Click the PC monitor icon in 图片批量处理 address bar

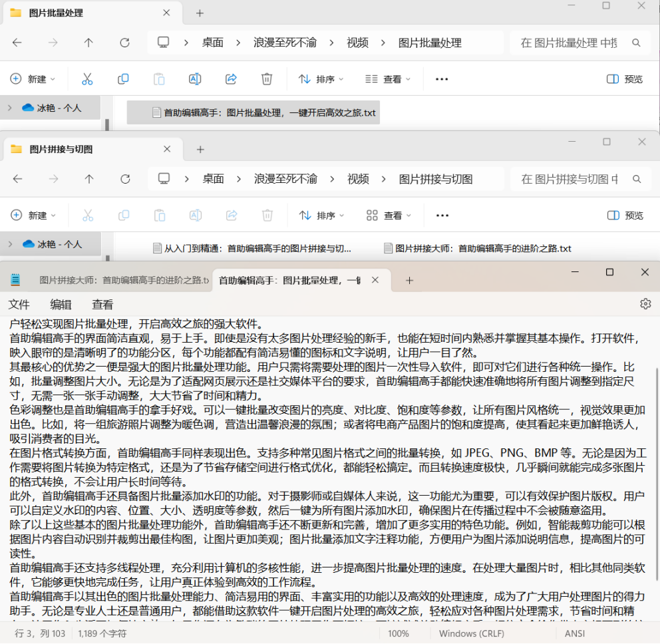click(163, 43)
